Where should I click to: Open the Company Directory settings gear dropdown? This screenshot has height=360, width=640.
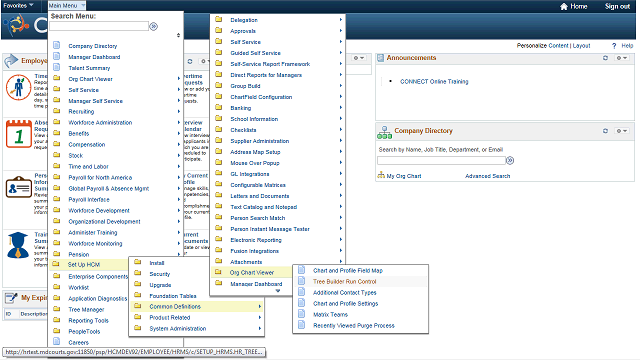coord(622,131)
